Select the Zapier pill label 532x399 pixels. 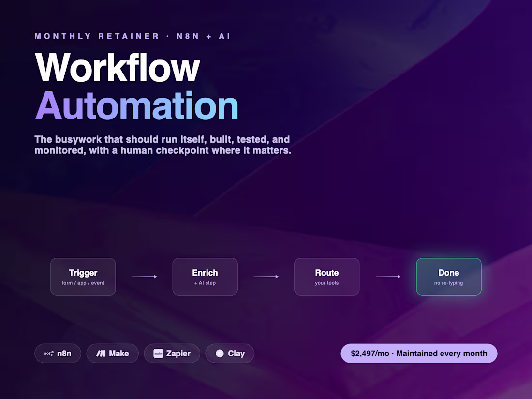coord(178,354)
